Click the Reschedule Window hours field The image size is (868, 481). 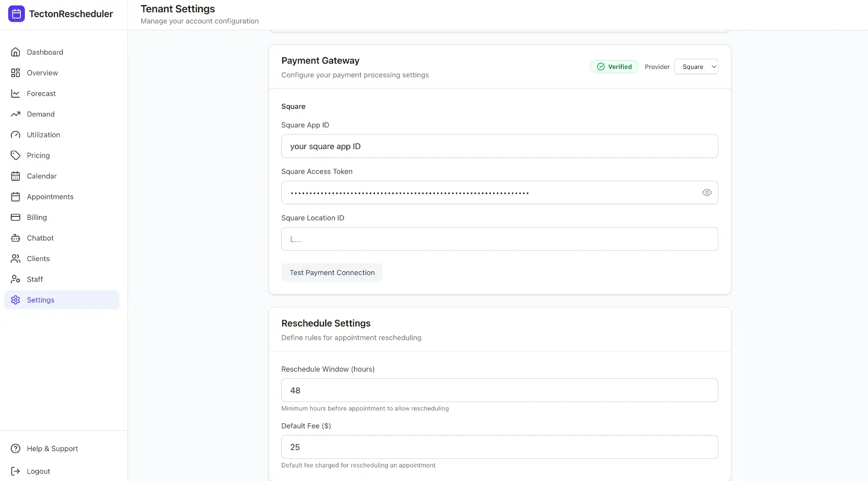[499, 390]
